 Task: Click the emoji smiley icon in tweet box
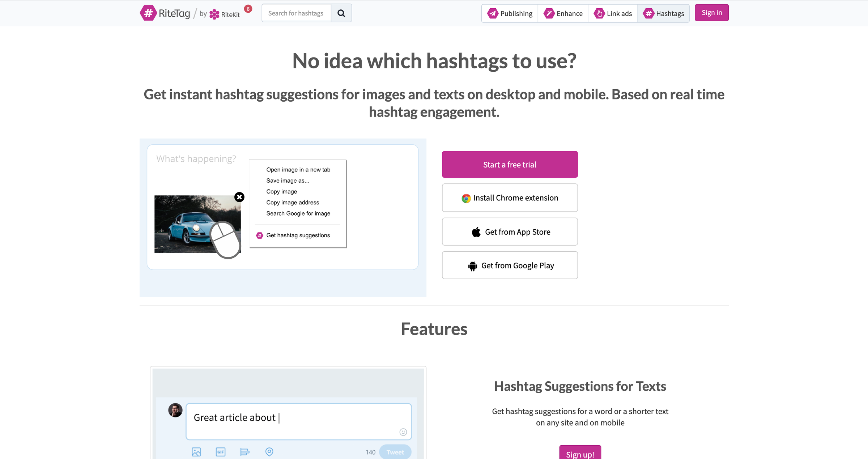(403, 432)
